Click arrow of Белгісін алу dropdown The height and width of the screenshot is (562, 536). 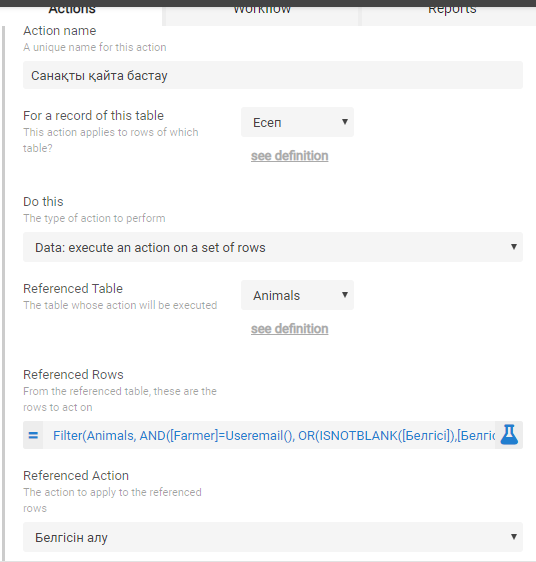click(514, 537)
